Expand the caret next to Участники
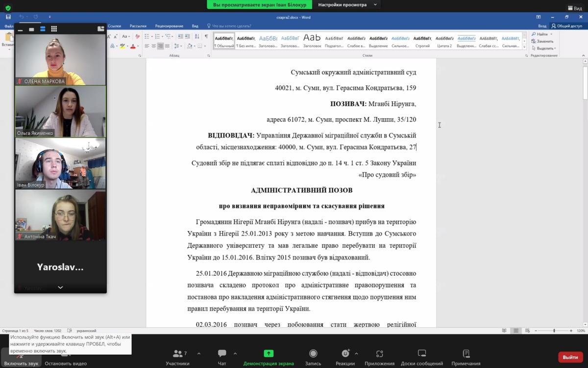 pyautogui.click(x=198, y=353)
